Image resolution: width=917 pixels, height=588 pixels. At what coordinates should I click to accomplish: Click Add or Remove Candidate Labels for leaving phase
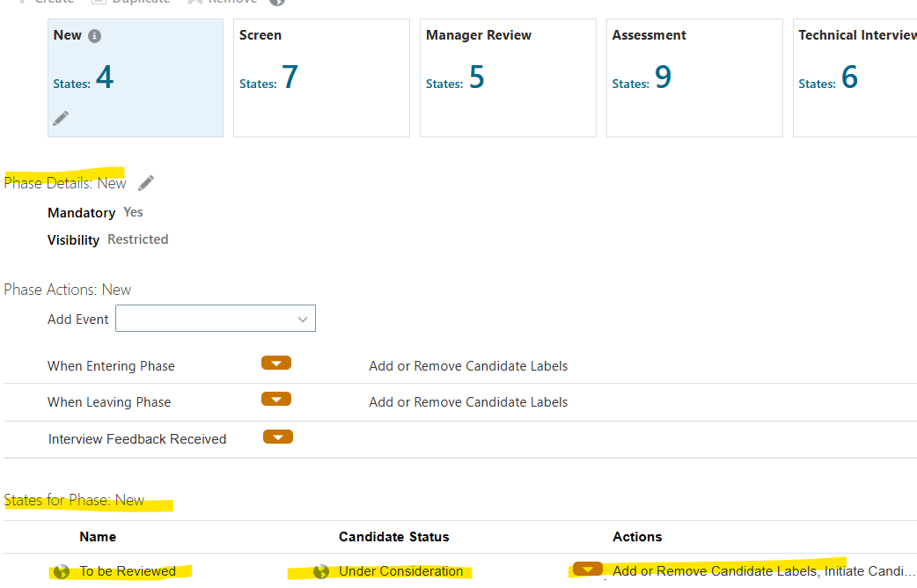468,401
